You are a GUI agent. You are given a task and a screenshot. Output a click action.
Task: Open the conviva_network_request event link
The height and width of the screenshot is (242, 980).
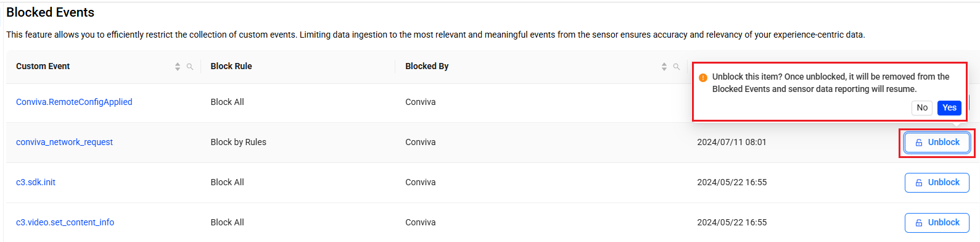(x=64, y=142)
